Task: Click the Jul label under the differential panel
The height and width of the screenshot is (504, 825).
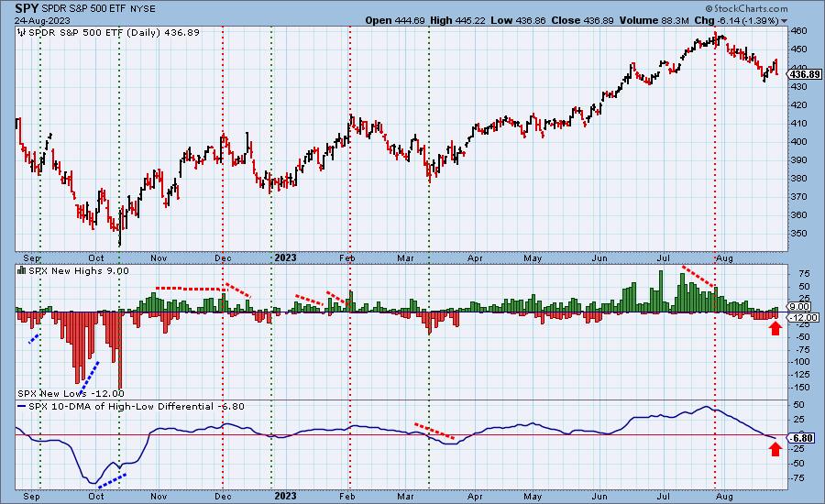Action: click(x=664, y=497)
